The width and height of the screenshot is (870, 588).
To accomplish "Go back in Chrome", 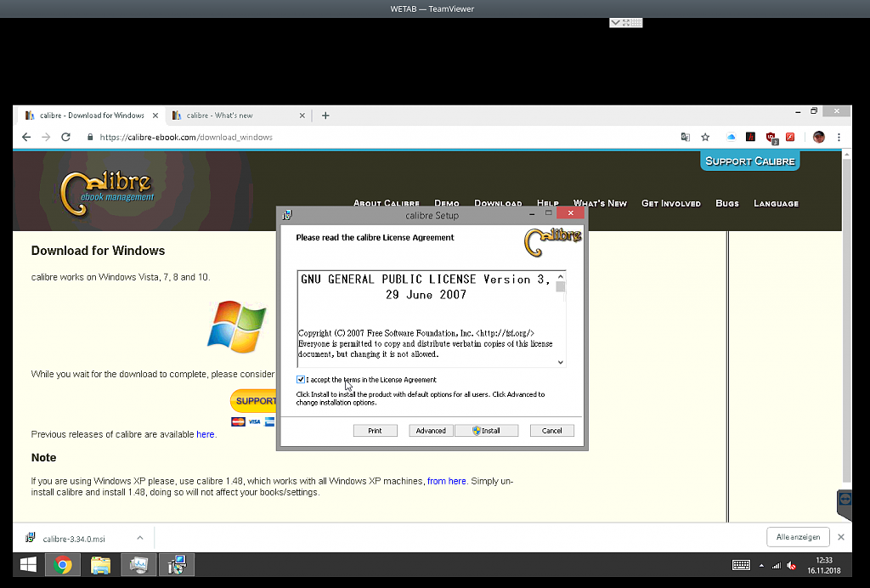I will coord(26,137).
